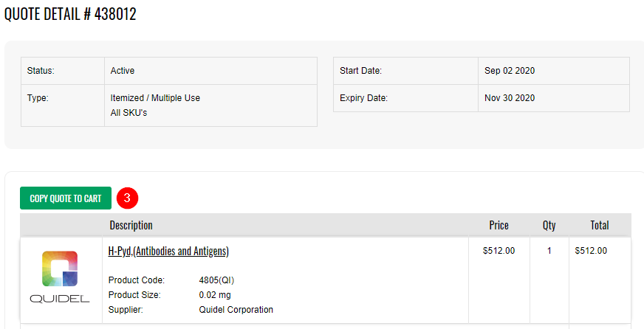Click the $512.00 value in the Total column
Viewport: 644px width, 329px height.
click(591, 251)
